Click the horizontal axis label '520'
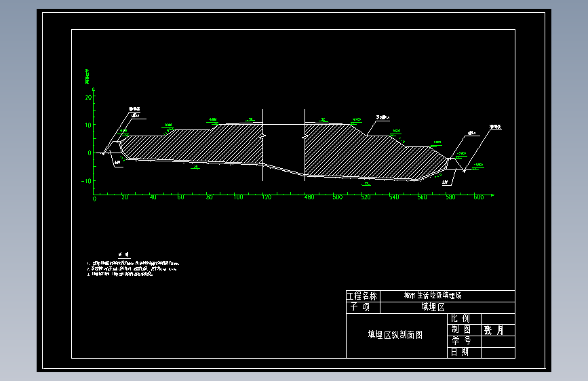 [x=366, y=197]
